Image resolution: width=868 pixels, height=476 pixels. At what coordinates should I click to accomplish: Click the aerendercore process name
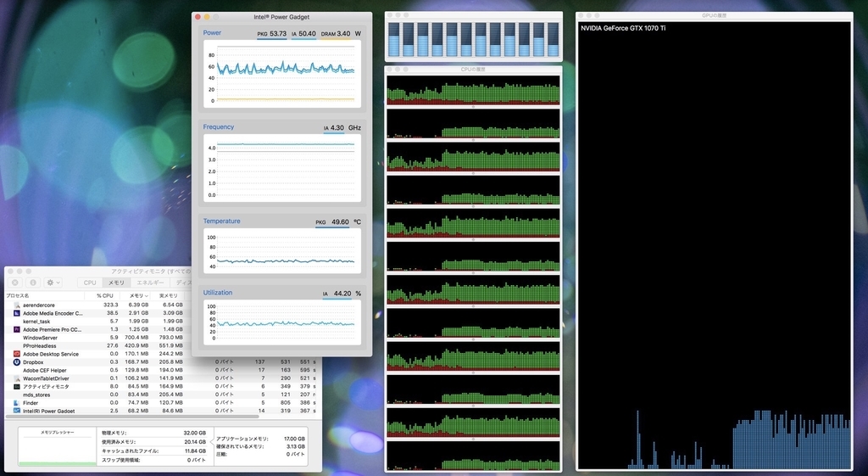(x=39, y=305)
